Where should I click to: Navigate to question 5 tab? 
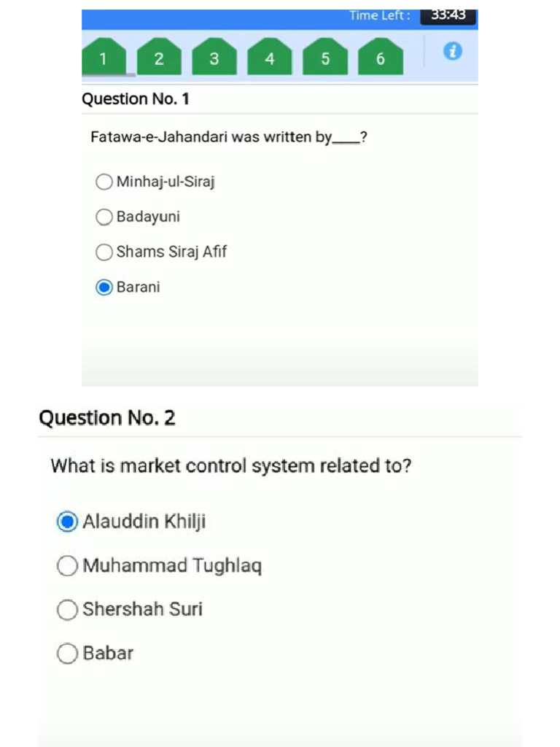(325, 58)
